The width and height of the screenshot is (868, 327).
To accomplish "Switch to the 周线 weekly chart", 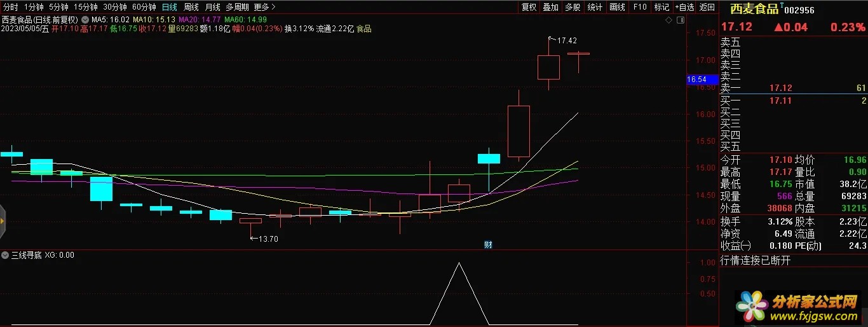I will click(191, 8).
